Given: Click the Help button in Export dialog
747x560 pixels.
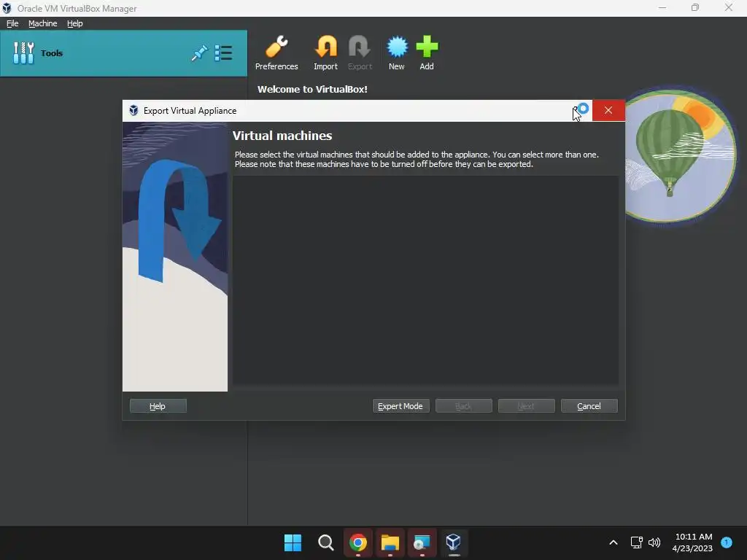Looking at the screenshot, I should 158,406.
